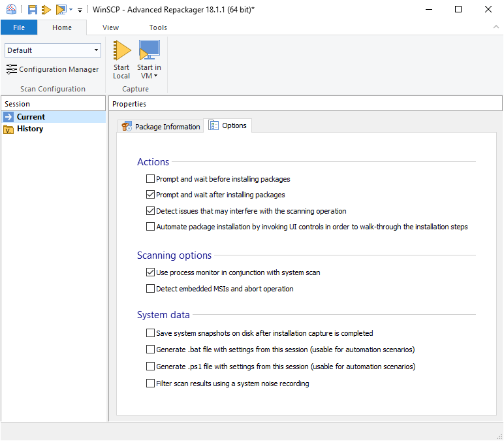Open the Default scan configuration combo box
Viewport: 504px width, 441px height.
(x=53, y=50)
